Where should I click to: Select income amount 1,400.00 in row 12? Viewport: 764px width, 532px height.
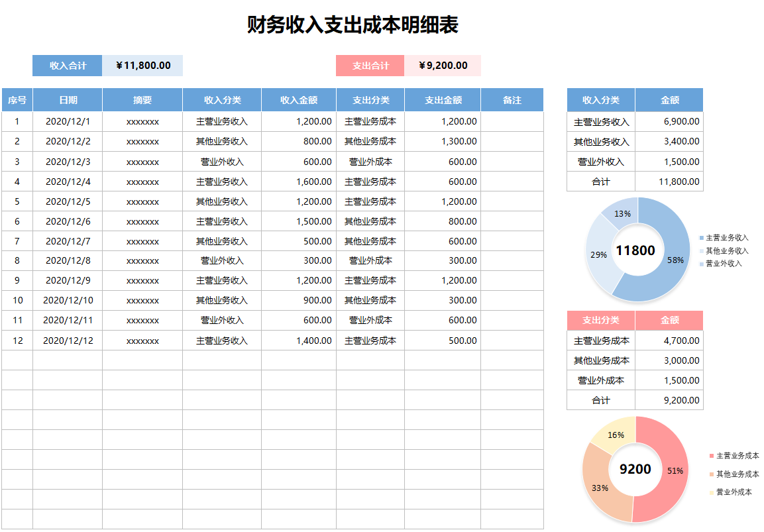pos(299,341)
